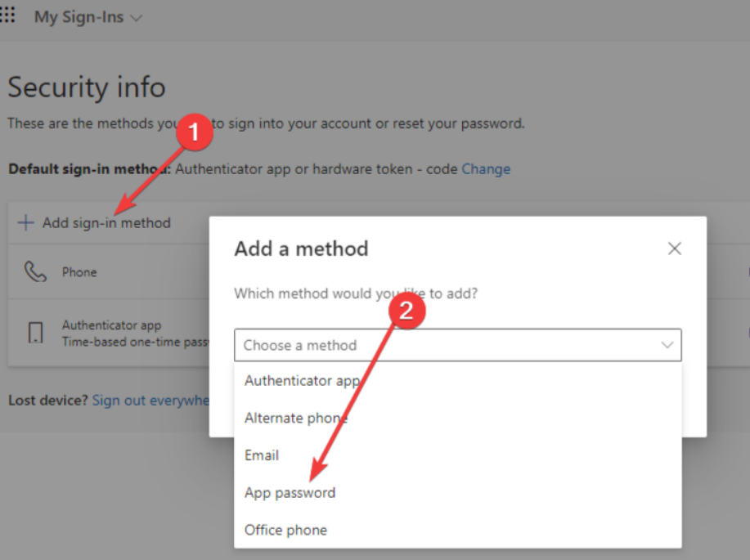Image resolution: width=750 pixels, height=560 pixels.
Task: Click the mobile device icon for Authenticator app
Action: 35,333
